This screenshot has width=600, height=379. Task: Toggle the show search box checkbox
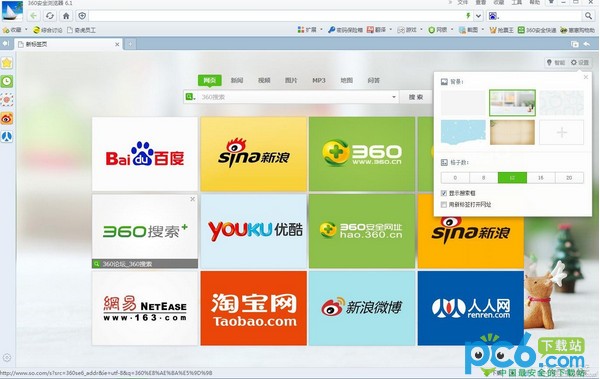444,193
